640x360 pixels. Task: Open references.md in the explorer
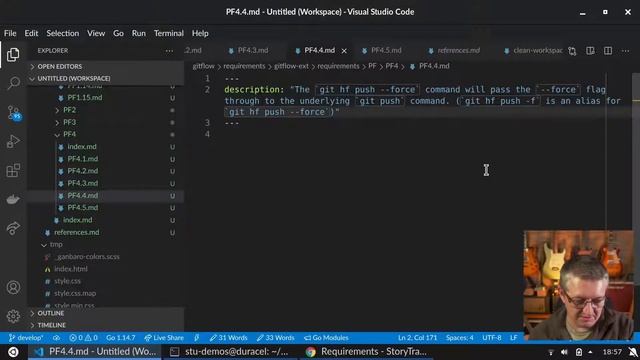coord(105,232)
